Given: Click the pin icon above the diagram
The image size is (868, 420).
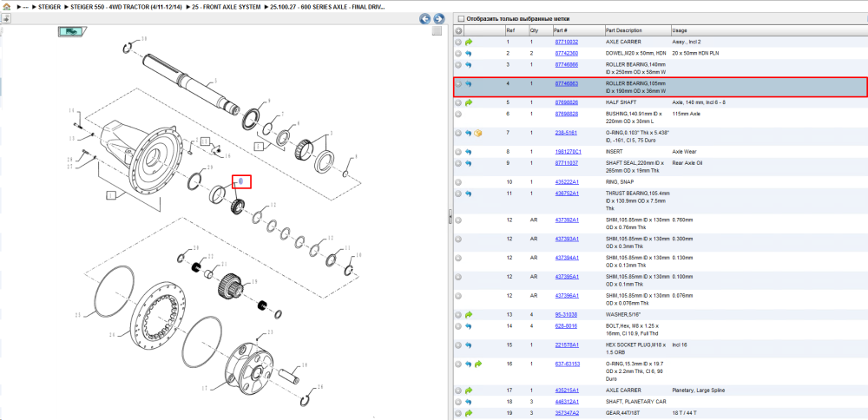Looking at the screenshot, I should 5,18.
